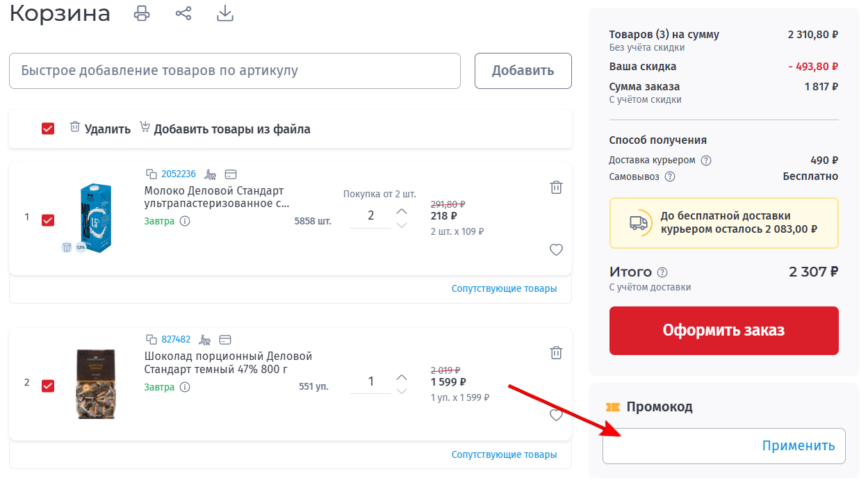Delete the milk item using its trash icon
Image resolution: width=868 pixels, height=485 pixels.
pos(556,187)
